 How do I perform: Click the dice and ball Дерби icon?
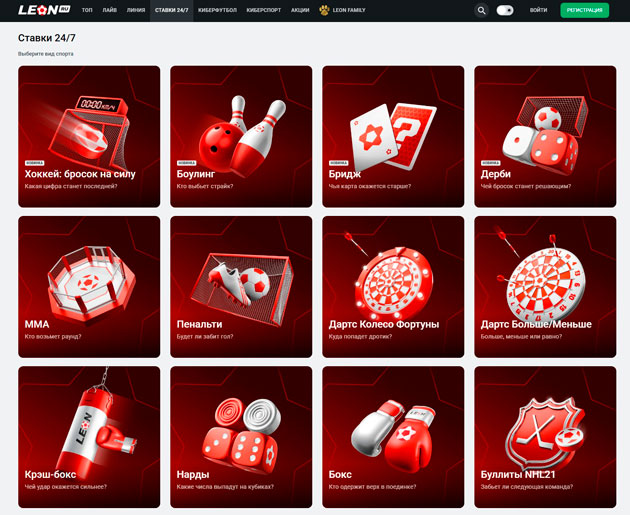545,135
